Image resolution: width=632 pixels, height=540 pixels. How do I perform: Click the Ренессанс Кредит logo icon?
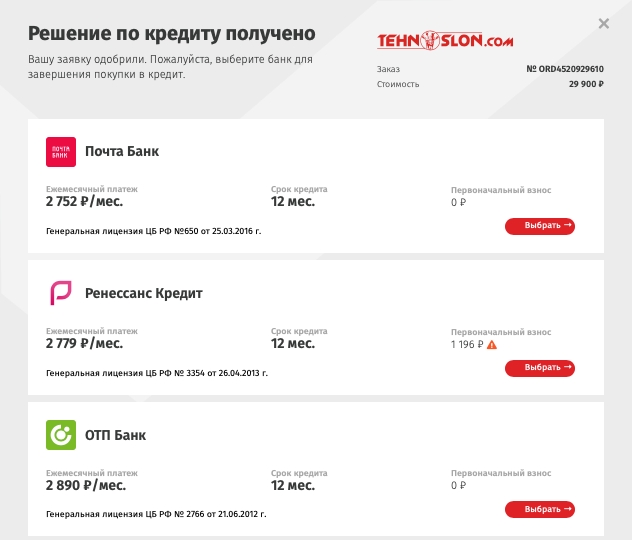[x=61, y=293]
